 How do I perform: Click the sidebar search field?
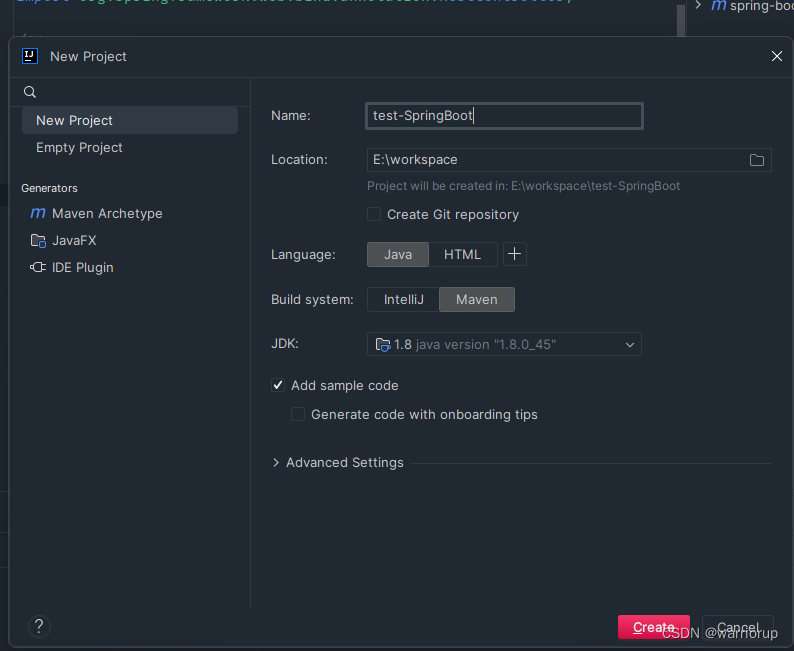click(130, 92)
